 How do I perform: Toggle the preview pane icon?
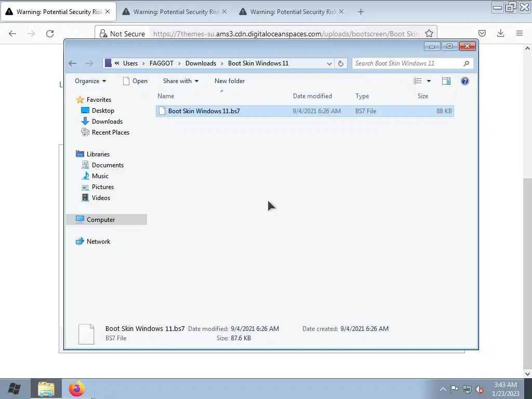(446, 81)
